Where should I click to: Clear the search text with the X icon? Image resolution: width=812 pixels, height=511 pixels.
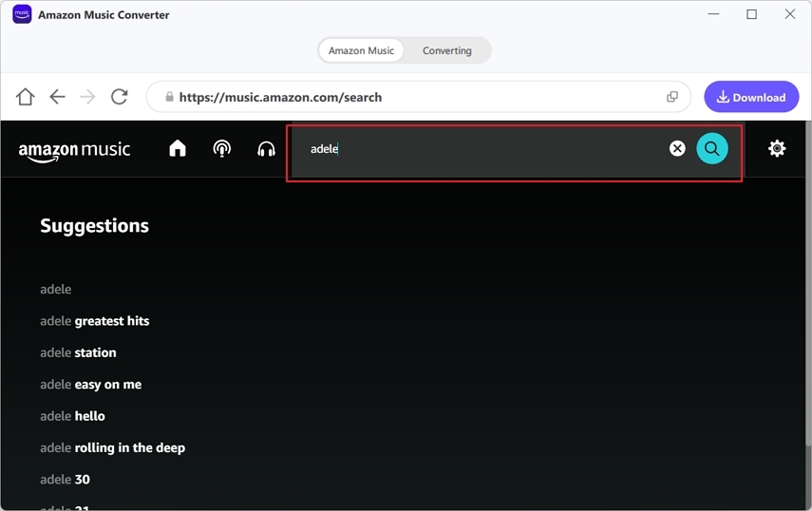677,148
